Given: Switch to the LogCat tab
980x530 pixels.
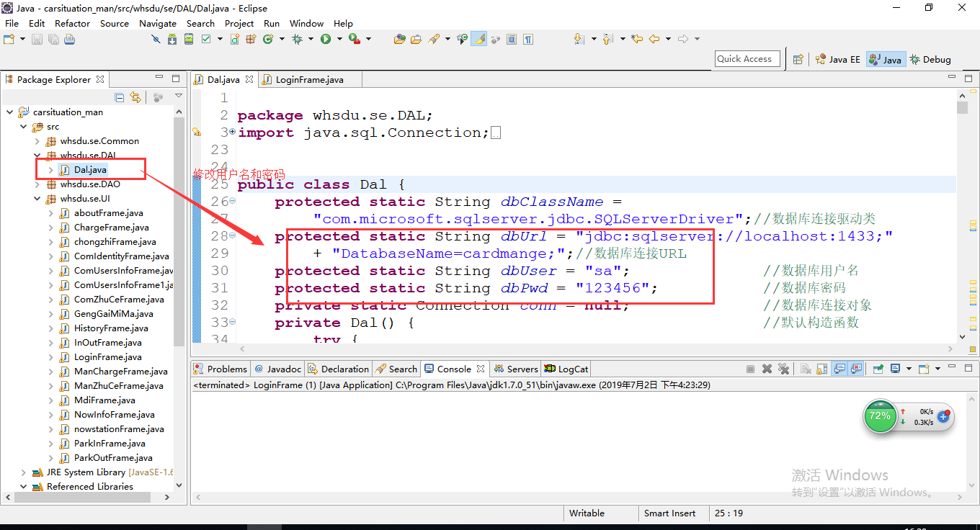Looking at the screenshot, I should coord(566,369).
